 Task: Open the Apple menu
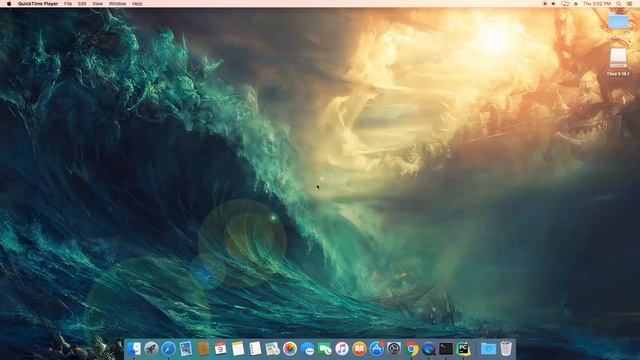9,4
